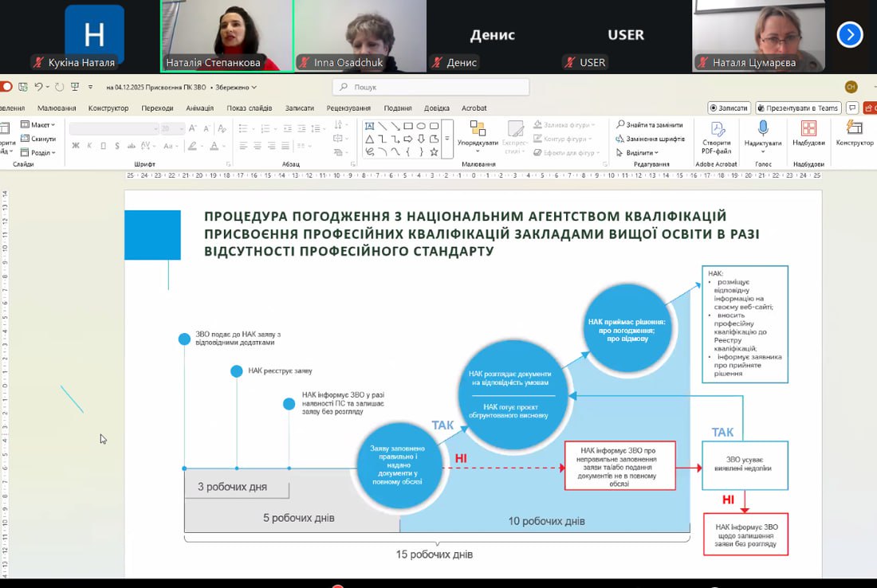Click the Undo arrow icon

click(x=38, y=87)
